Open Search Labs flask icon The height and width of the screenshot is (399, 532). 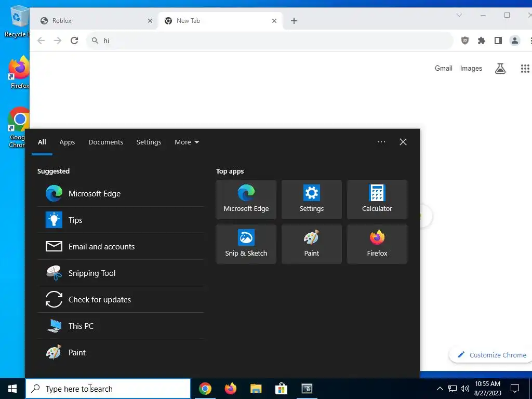point(500,69)
